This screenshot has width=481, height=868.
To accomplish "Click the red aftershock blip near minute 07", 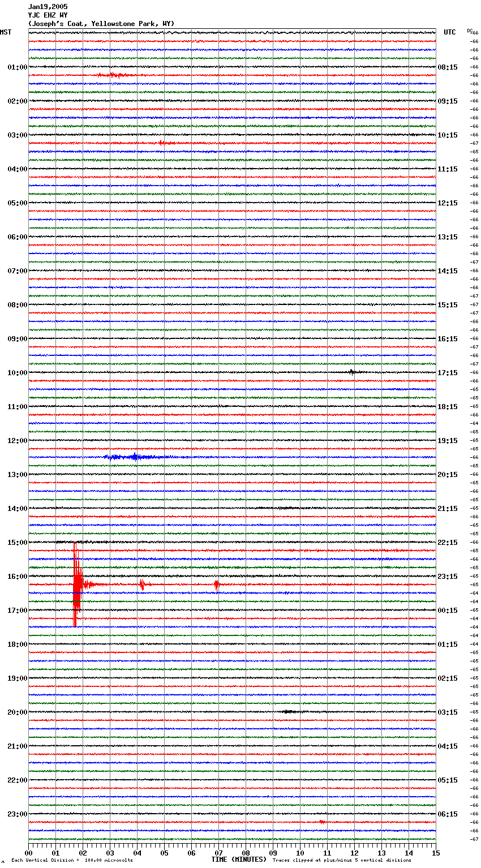I will [217, 585].
